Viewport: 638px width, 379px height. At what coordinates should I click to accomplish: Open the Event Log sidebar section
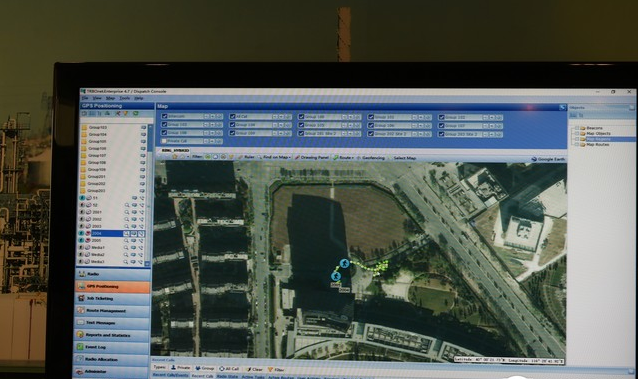[112, 347]
